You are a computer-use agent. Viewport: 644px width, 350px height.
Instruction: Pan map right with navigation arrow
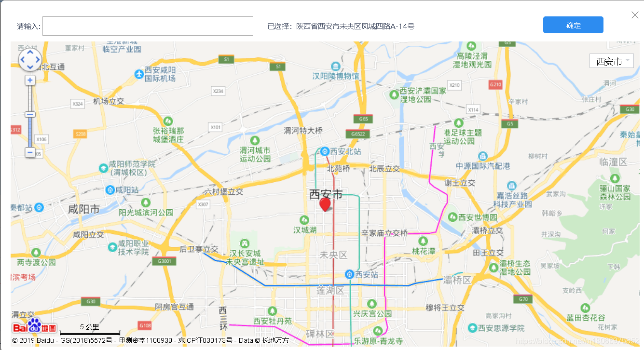[x=38, y=59]
